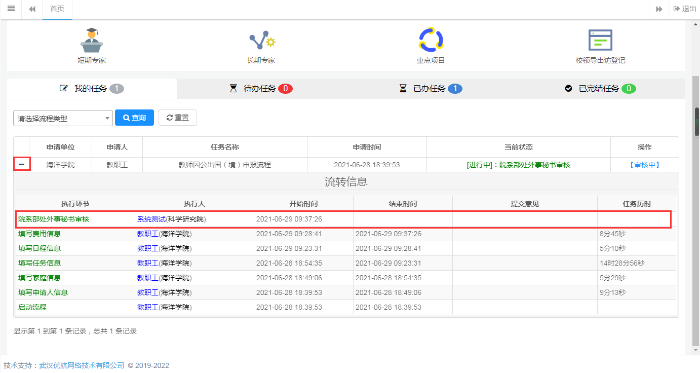
Task: Click start time 2021-06-29 09:37:26
Action: 289,219
